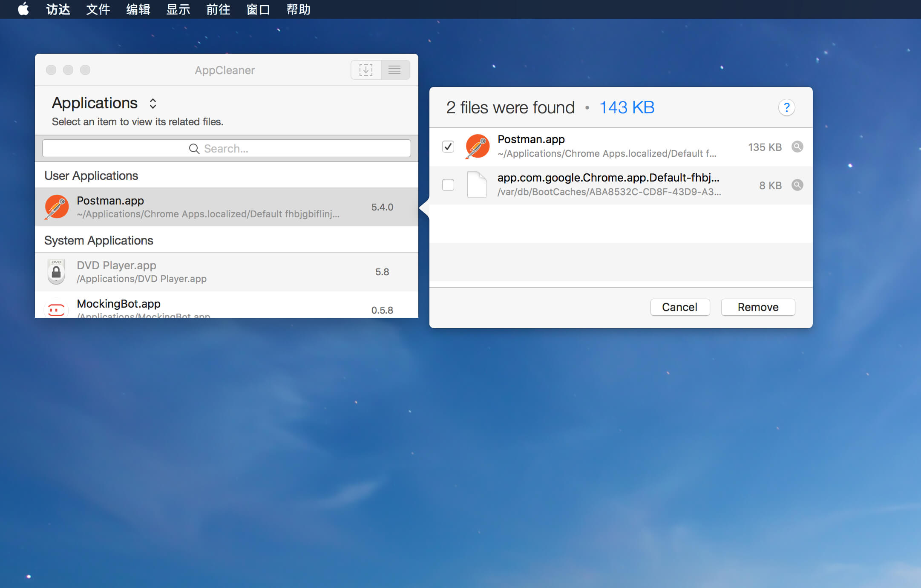
Task: Click the 135 KB size value
Action: tap(765, 147)
